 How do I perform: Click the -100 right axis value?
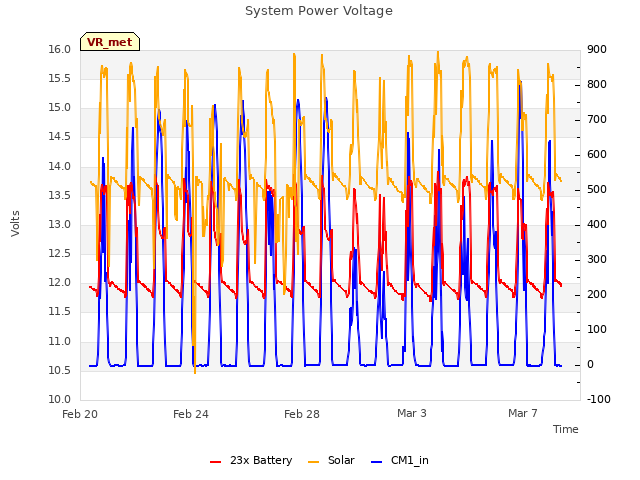coord(599,399)
